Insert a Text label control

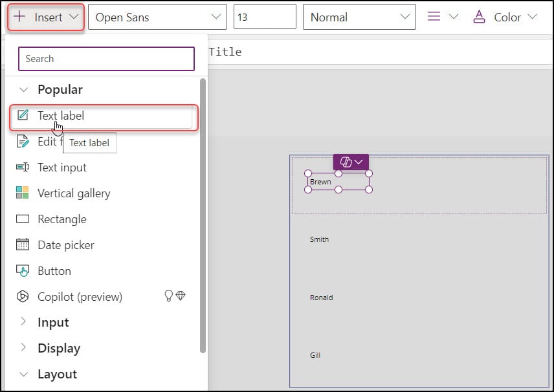tap(104, 116)
